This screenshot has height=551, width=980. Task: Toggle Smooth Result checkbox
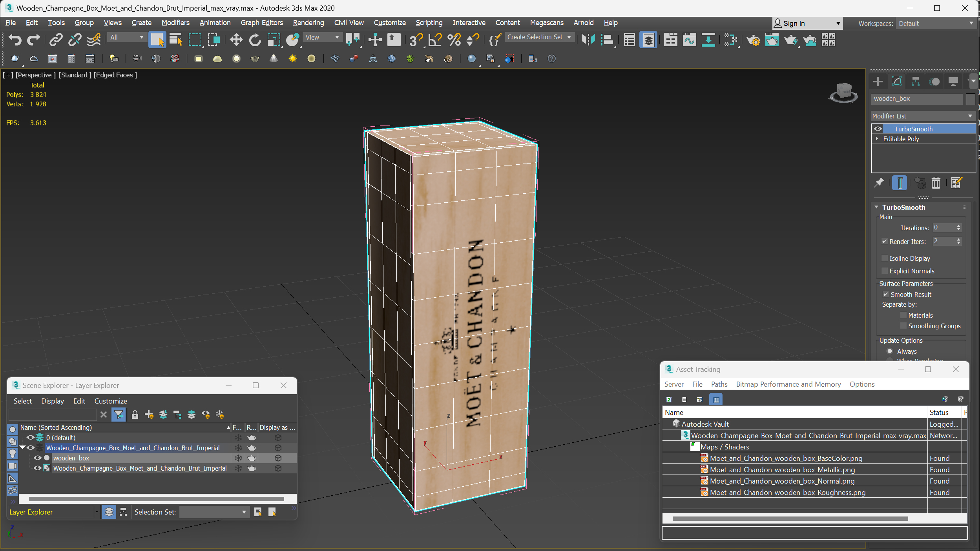886,295
